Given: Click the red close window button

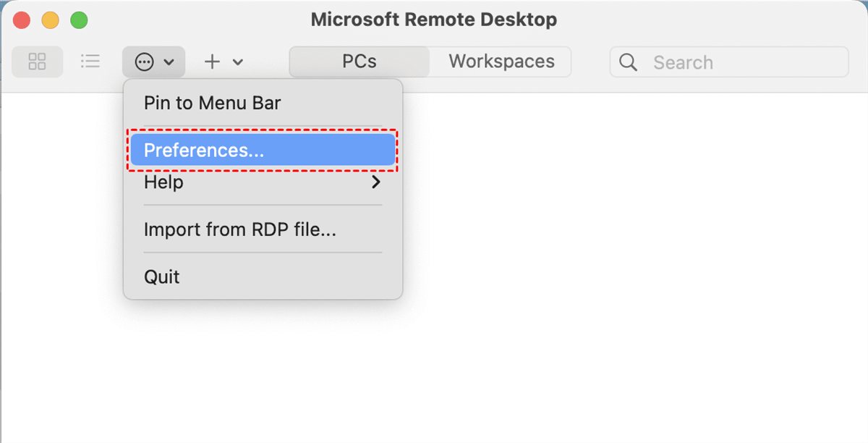Looking at the screenshot, I should [x=22, y=20].
